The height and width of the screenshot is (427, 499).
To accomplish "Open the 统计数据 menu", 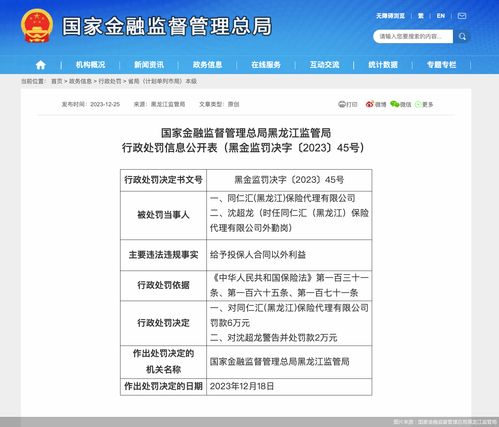I will [x=383, y=65].
